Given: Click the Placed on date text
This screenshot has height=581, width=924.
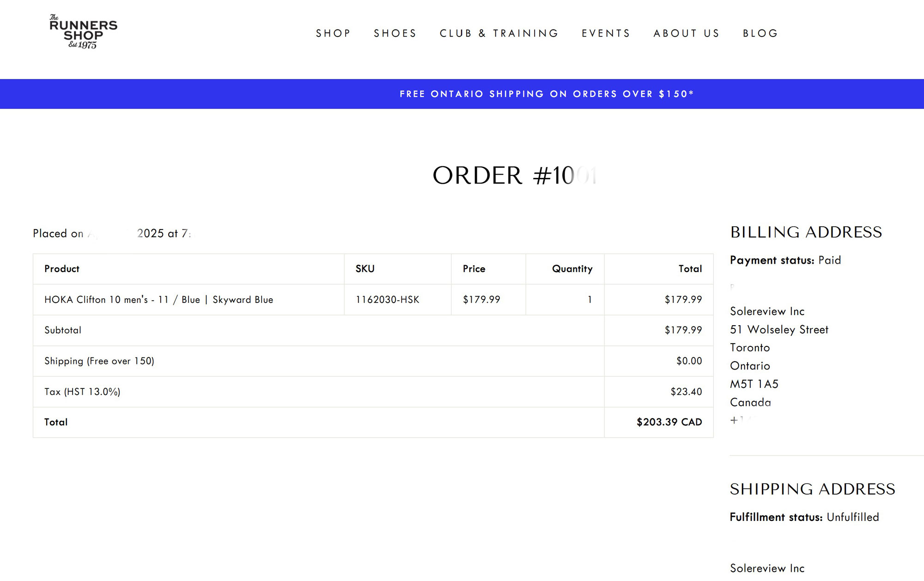Looking at the screenshot, I should click(x=113, y=234).
